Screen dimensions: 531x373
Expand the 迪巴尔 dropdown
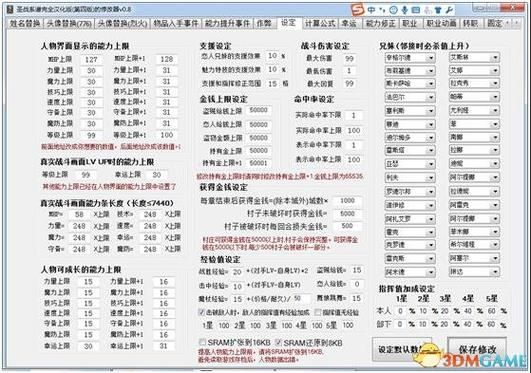click(410, 97)
